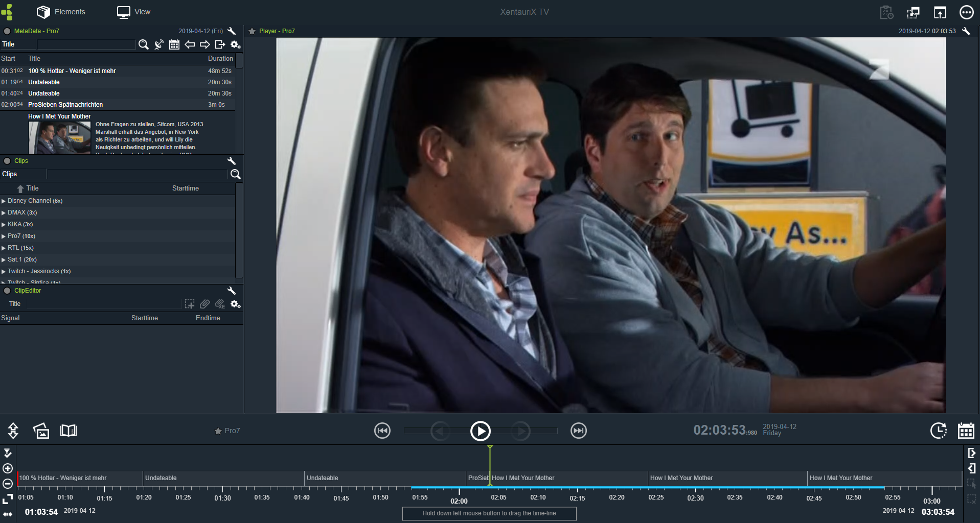Open the Clips panel wrench settings

pos(232,161)
